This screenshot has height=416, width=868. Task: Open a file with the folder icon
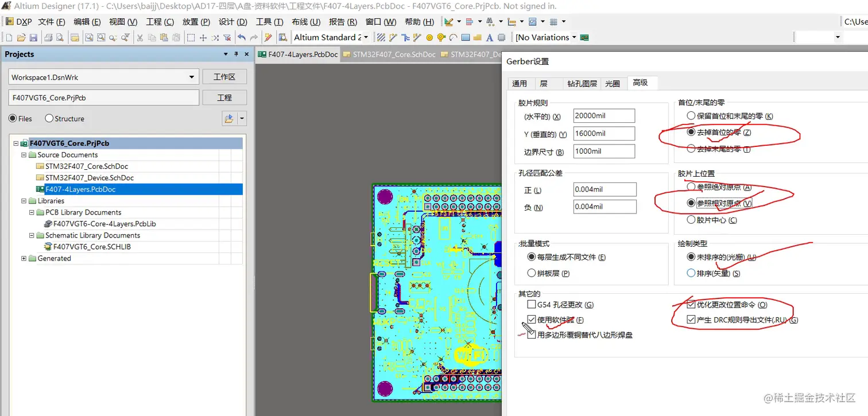21,37
